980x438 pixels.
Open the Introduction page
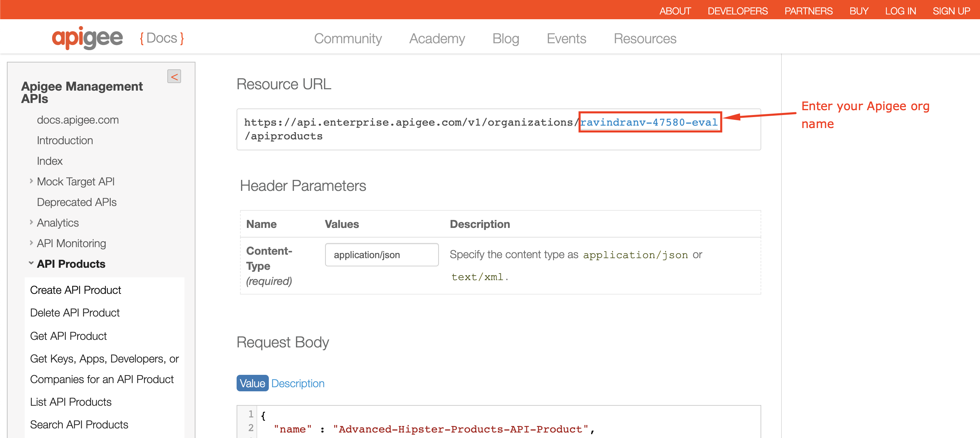[65, 140]
